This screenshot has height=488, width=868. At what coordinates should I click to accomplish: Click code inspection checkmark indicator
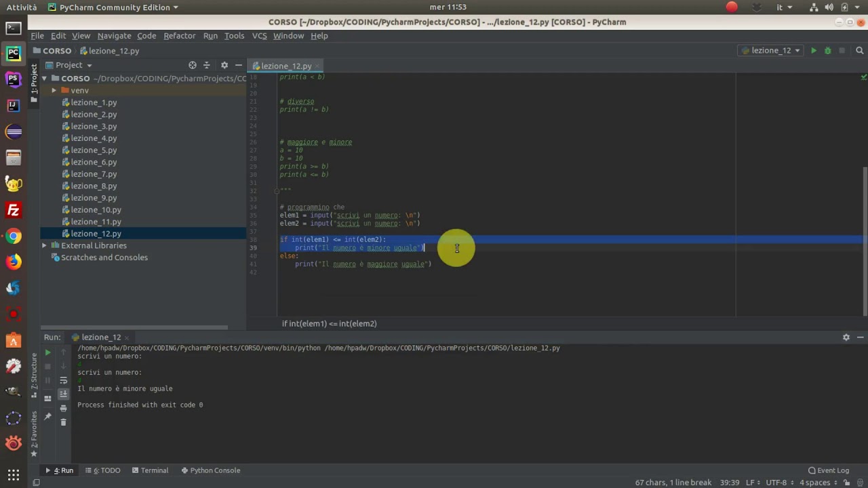864,77
